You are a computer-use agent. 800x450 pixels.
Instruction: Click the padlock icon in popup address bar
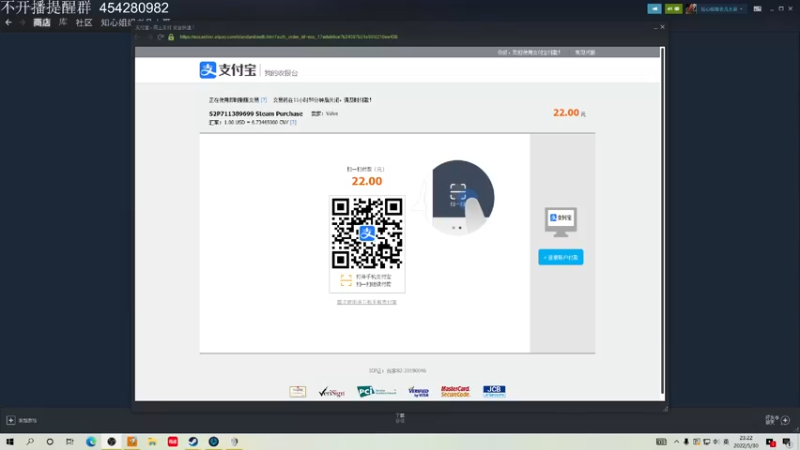coord(171,37)
